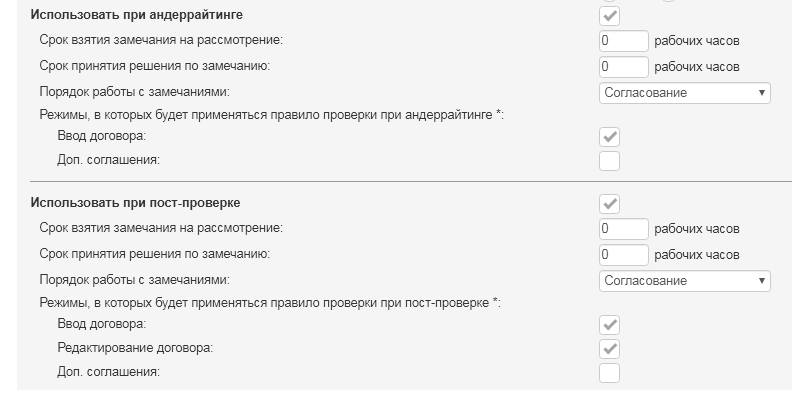The image size is (792, 394).
Task: Toggle 'Ввод договора' checkbox under пост-проверка modes
Action: pyautogui.click(x=609, y=325)
